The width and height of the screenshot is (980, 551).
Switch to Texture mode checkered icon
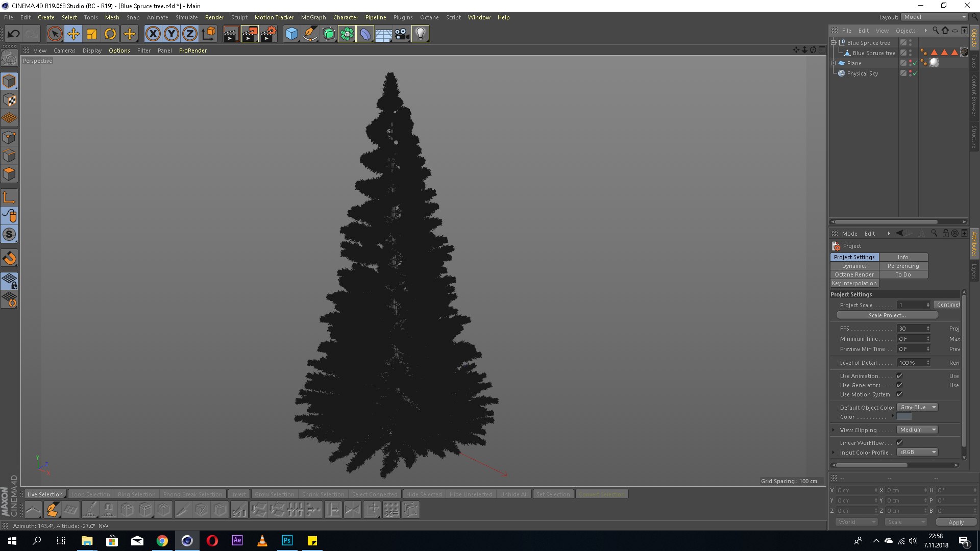[x=9, y=100]
